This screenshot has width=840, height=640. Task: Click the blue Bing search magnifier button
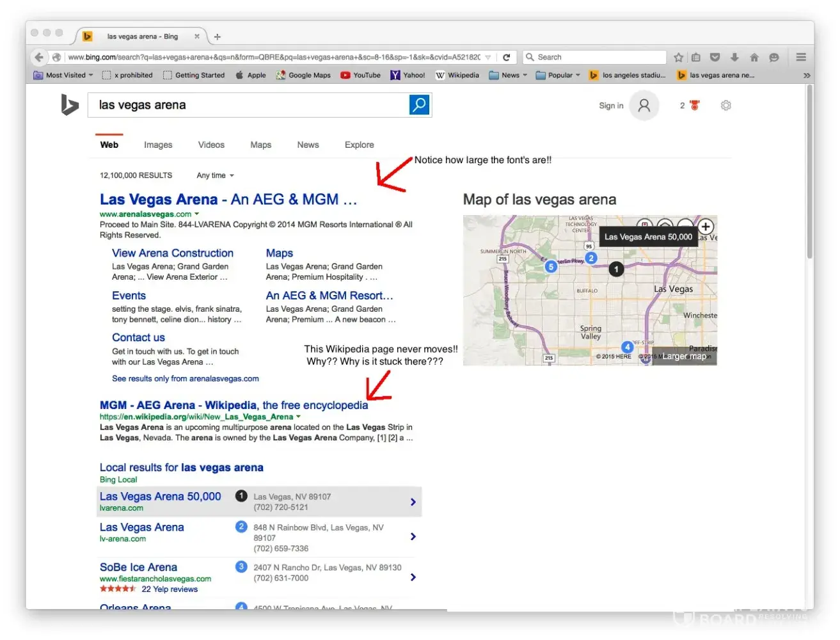click(419, 105)
